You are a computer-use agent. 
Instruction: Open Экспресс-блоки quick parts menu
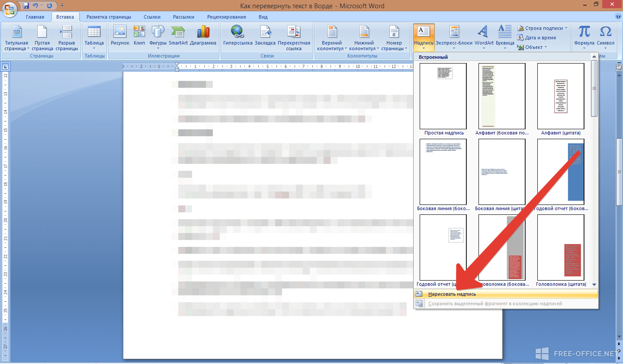tap(454, 37)
